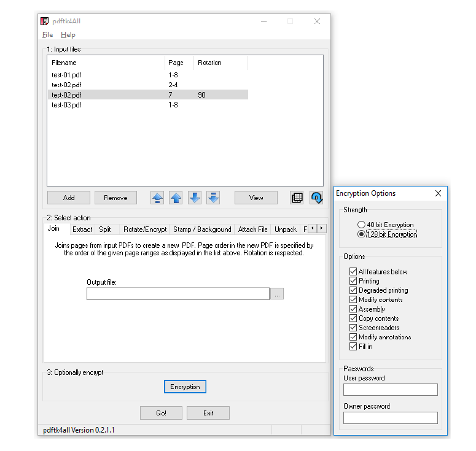The width and height of the screenshot is (476, 451).
Task: Toggle Modify contents checkbox
Action: tap(353, 299)
